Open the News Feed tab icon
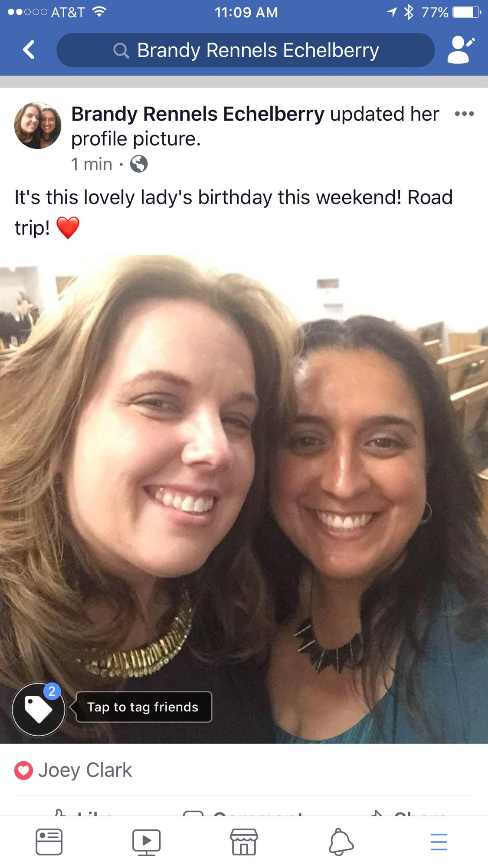 tap(49, 842)
